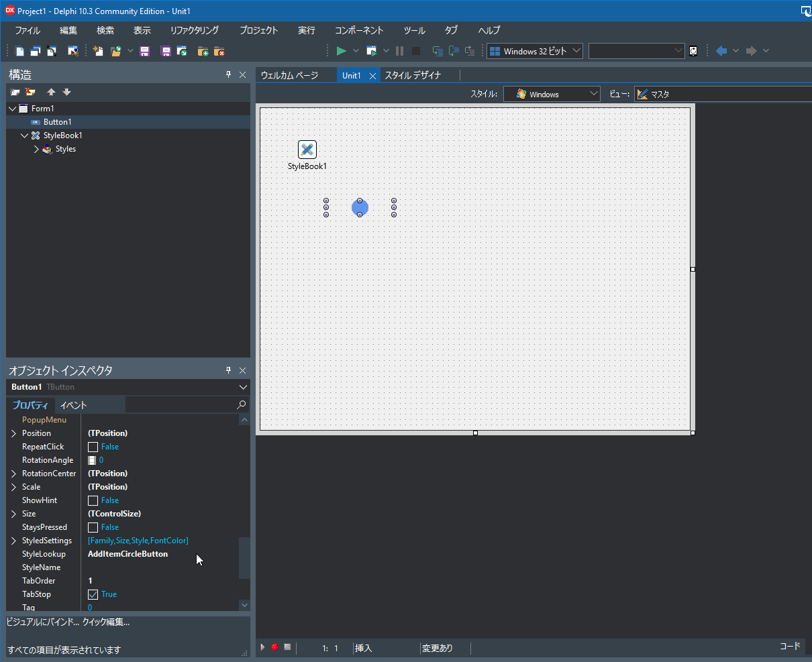Click the Open Project icon
This screenshot has height=662, width=812.
[182, 51]
